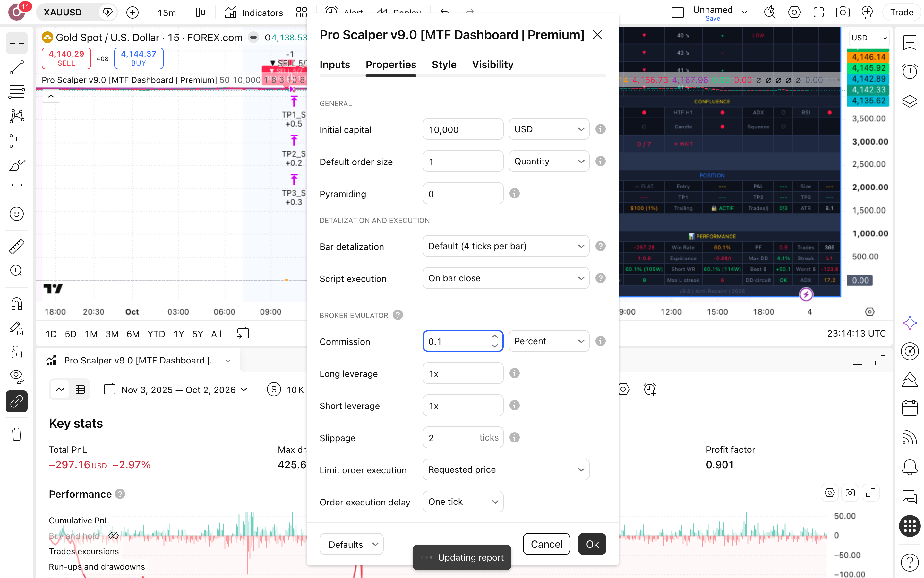Click the Cancel button
This screenshot has height=578, width=924.
(x=546, y=544)
